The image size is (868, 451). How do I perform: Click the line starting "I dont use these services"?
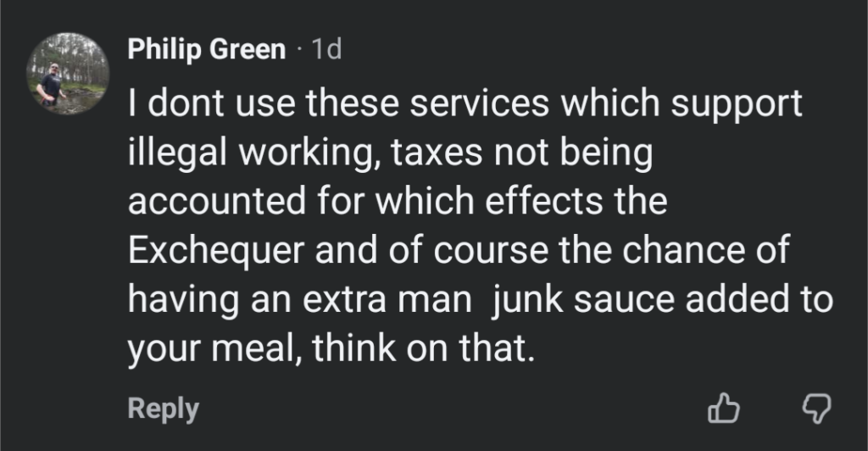pyautogui.click(x=465, y=105)
